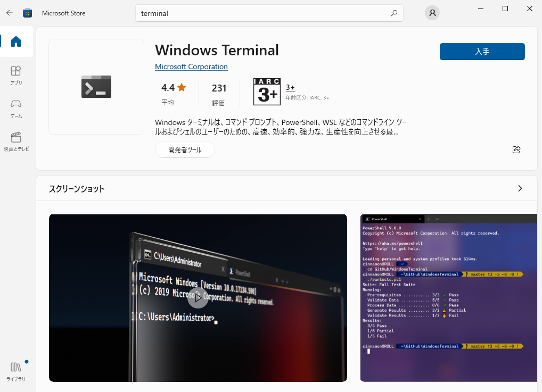Click the Windows Terminal app logo icon
Screen dimensions: 542x392
(96, 86)
